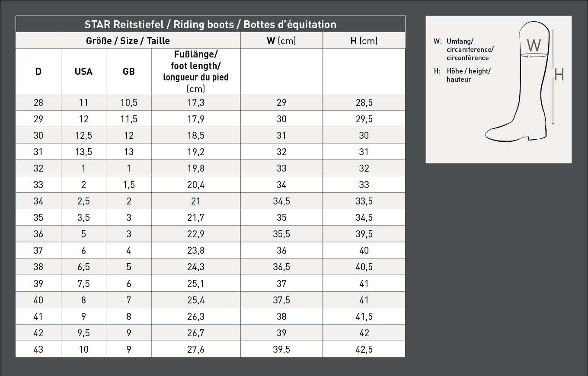Click the 'D' size column header
Screen dimensions: 588x376
(38, 71)
